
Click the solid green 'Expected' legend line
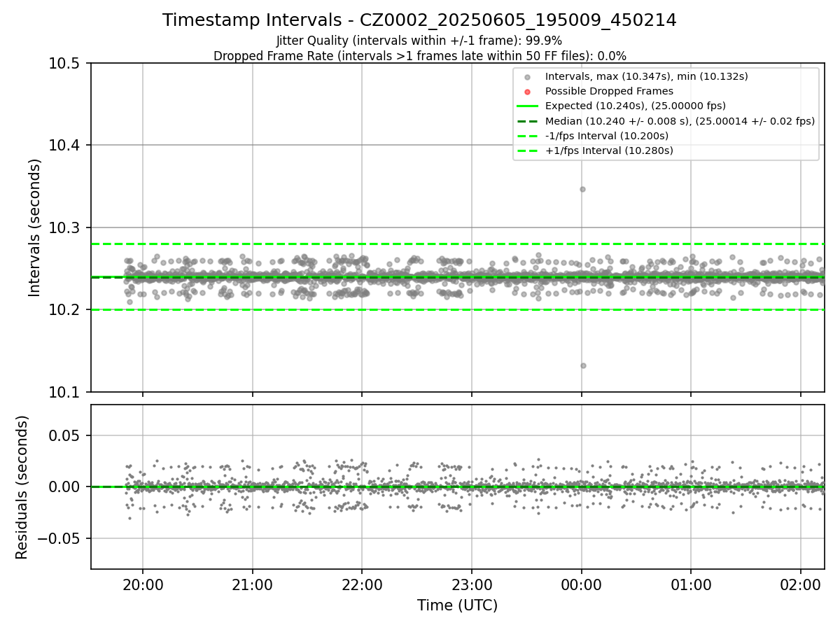coord(528,106)
